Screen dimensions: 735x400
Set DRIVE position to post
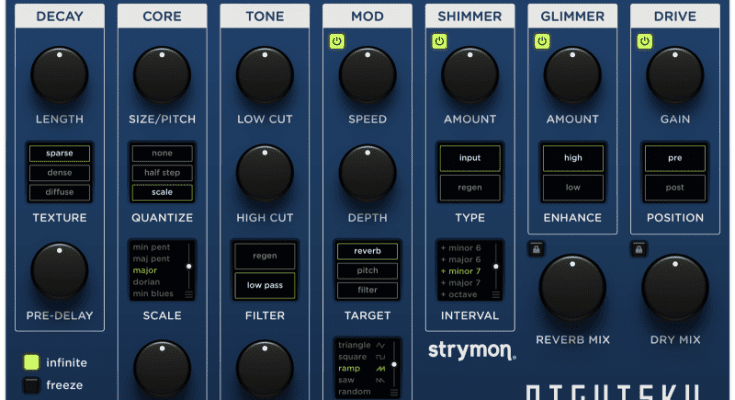coord(674,187)
